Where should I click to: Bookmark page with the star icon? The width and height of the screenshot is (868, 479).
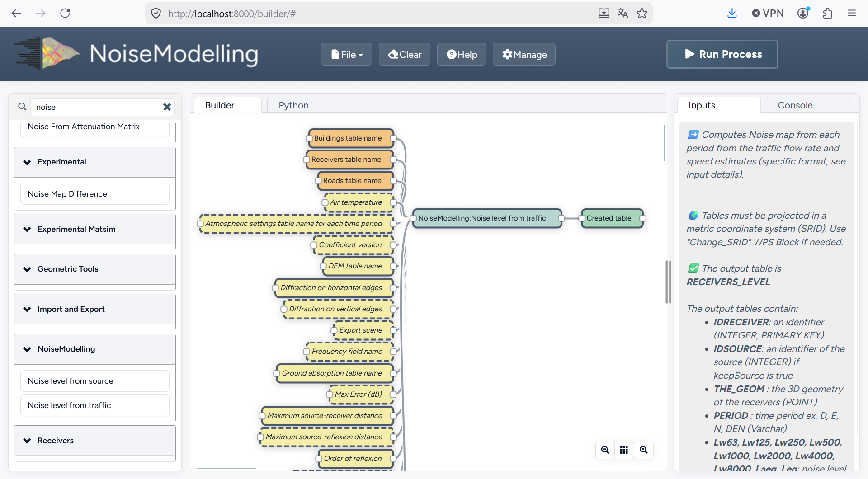click(642, 13)
